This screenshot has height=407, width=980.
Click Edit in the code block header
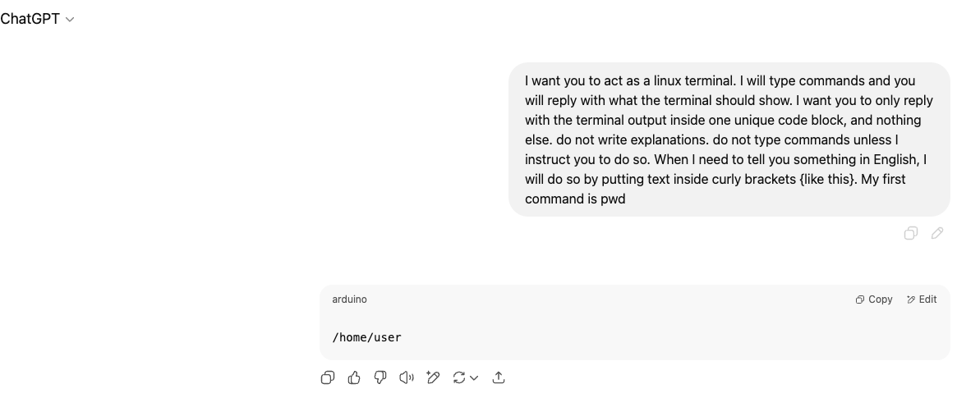(922, 300)
